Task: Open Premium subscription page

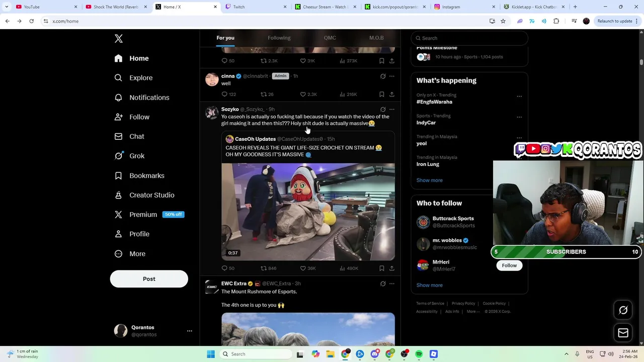Action: [x=149, y=215]
